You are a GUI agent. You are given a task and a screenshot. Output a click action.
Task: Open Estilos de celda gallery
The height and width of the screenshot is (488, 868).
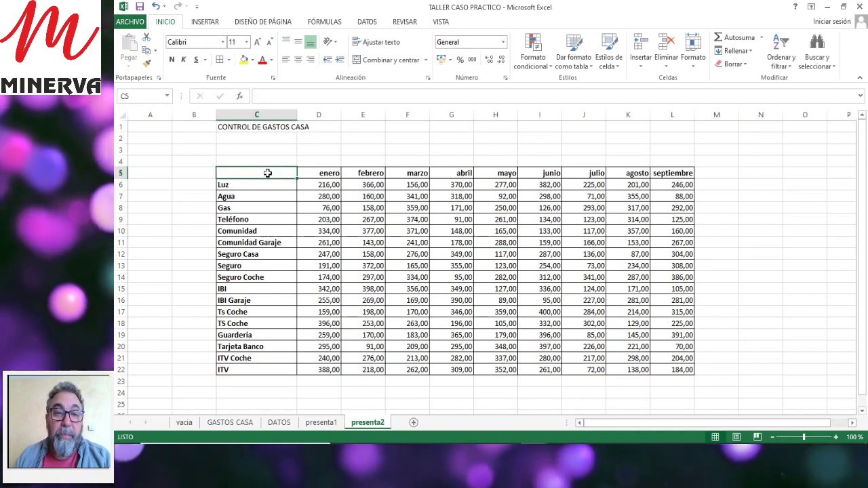point(609,52)
